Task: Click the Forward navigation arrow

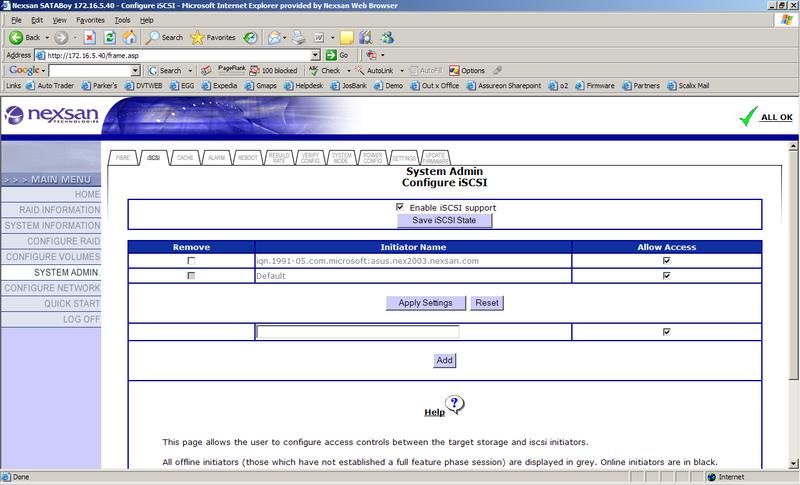Action: (61, 37)
